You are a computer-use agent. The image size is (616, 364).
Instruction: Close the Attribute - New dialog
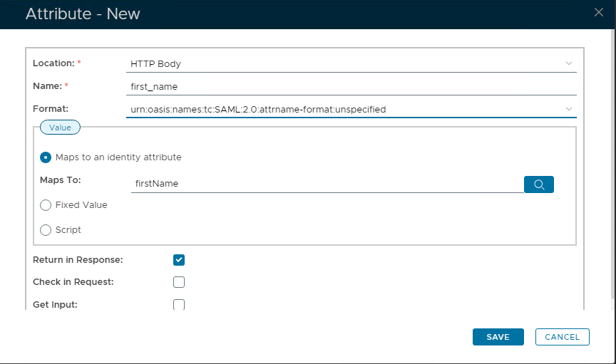pos(599,11)
